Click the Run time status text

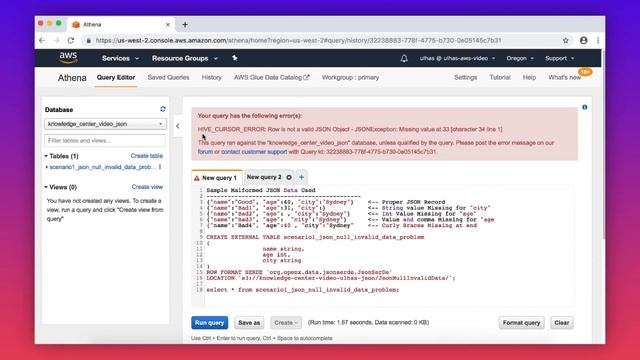tap(368, 322)
